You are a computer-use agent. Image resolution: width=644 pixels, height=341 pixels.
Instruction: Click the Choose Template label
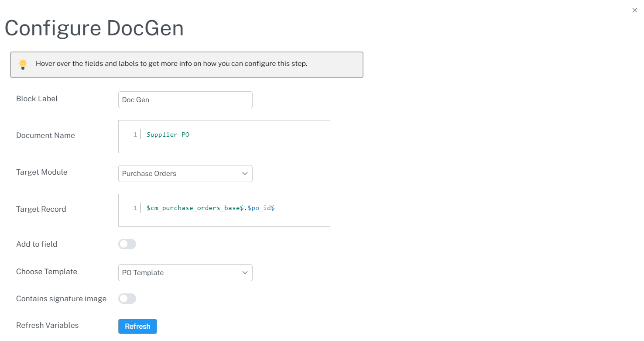click(x=47, y=272)
